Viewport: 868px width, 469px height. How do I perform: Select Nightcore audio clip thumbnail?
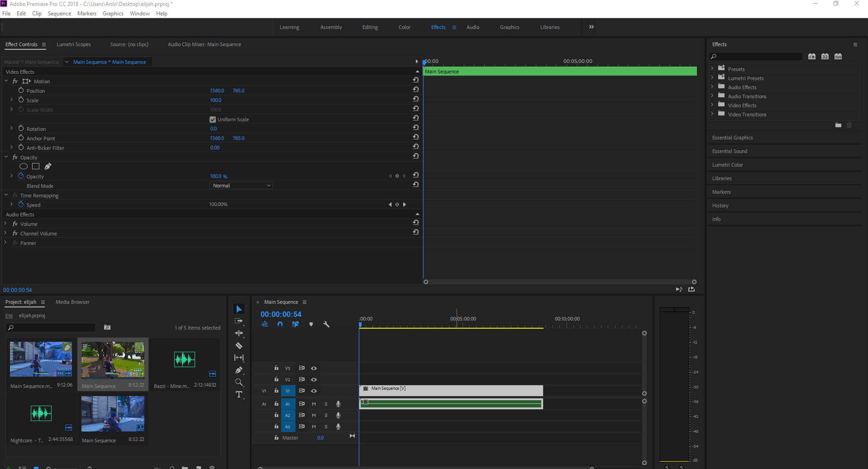tap(41, 413)
